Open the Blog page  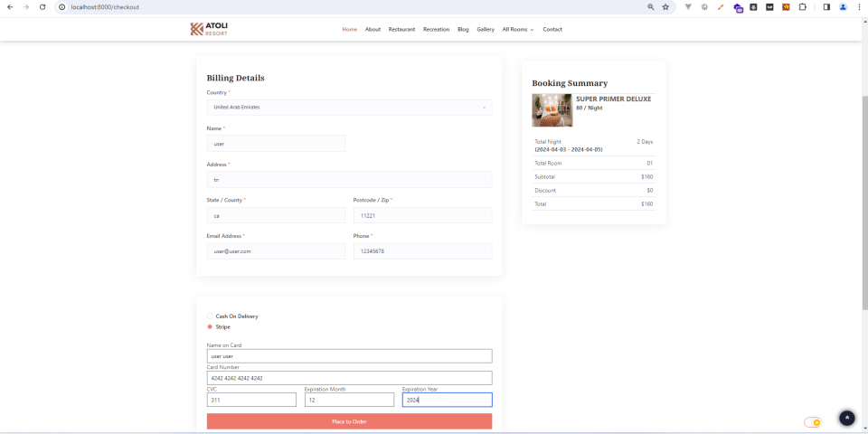pos(463,29)
